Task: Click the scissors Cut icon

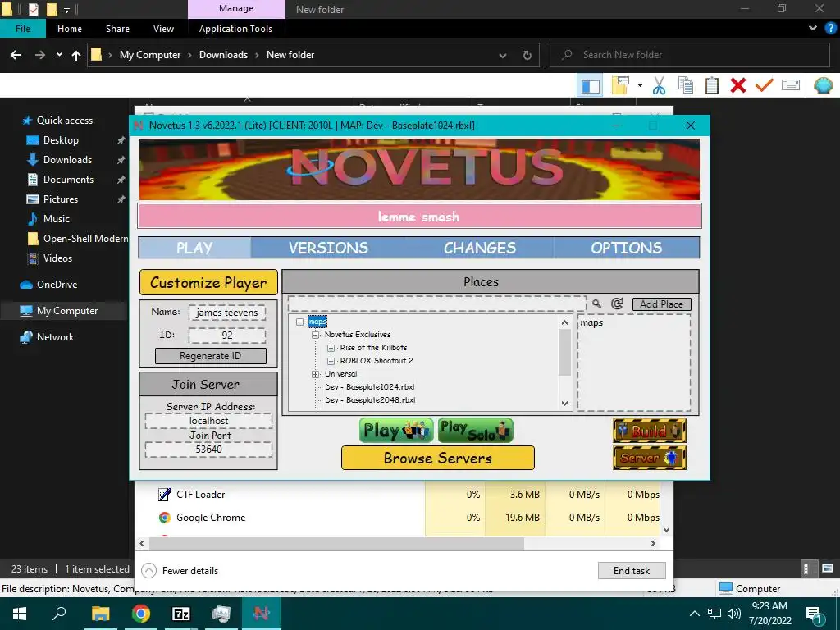Action: (x=659, y=85)
